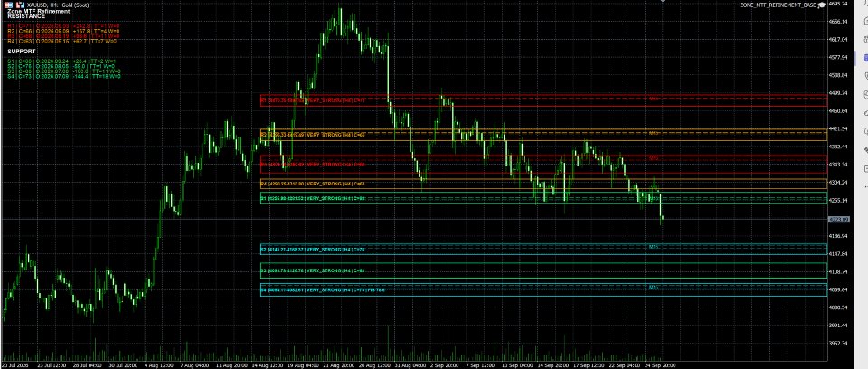Click the SUPPORT heading
This screenshot has width=868, height=369.
point(22,51)
